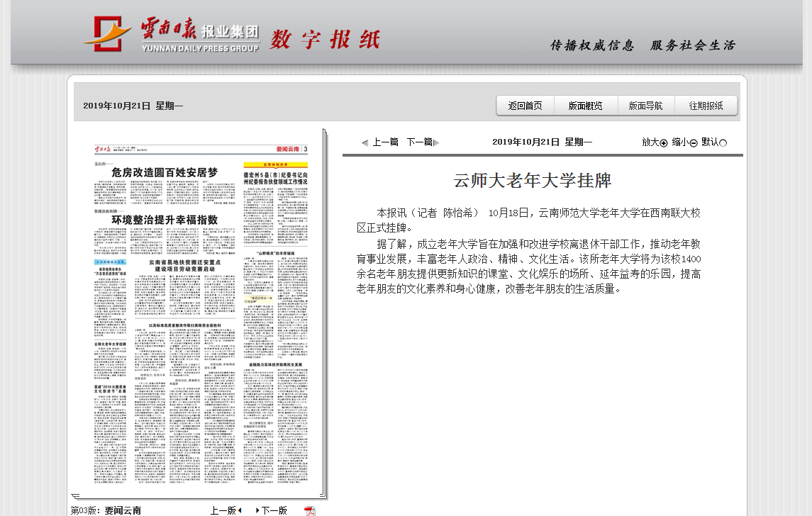Click the left arrow beside 上一篇

coord(365,142)
